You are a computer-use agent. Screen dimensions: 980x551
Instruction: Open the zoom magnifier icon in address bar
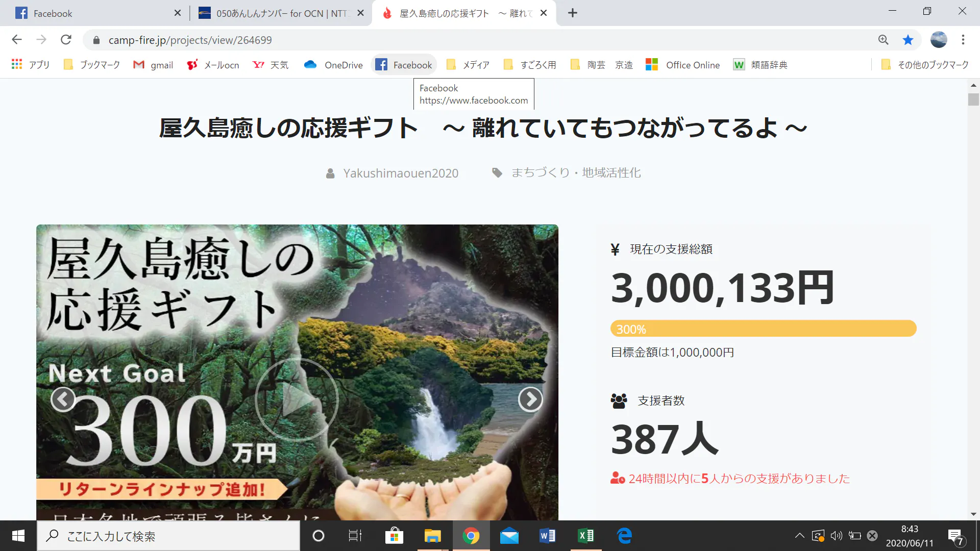click(883, 40)
